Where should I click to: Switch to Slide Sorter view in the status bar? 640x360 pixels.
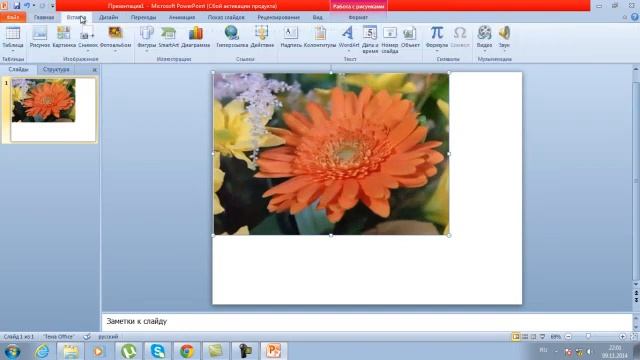click(525, 337)
